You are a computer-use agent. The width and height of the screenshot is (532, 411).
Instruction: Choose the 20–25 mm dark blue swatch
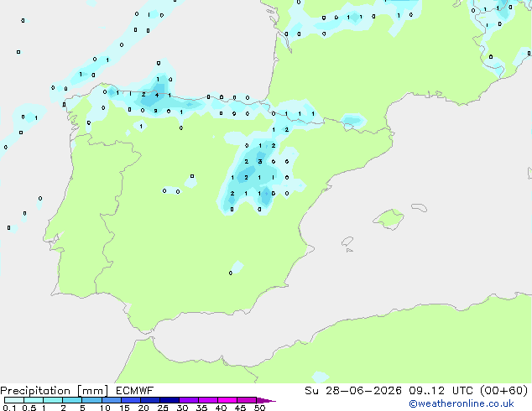tap(149, 400)
